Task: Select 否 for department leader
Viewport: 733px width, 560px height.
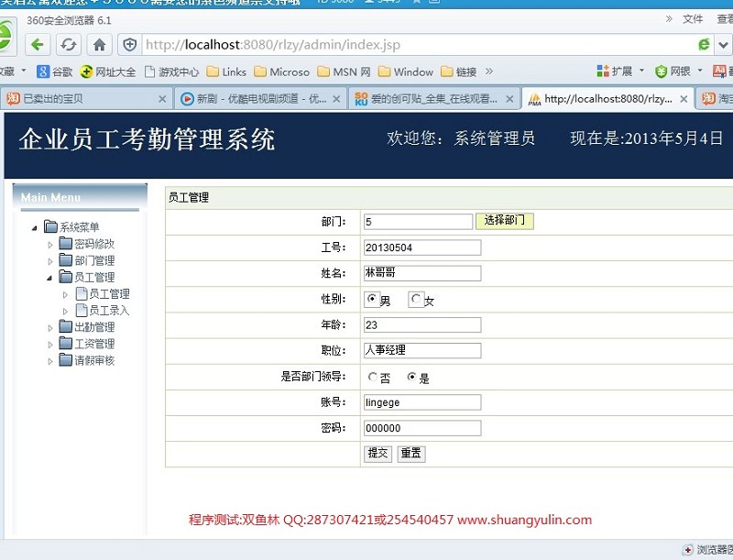Action: point(372,377)
